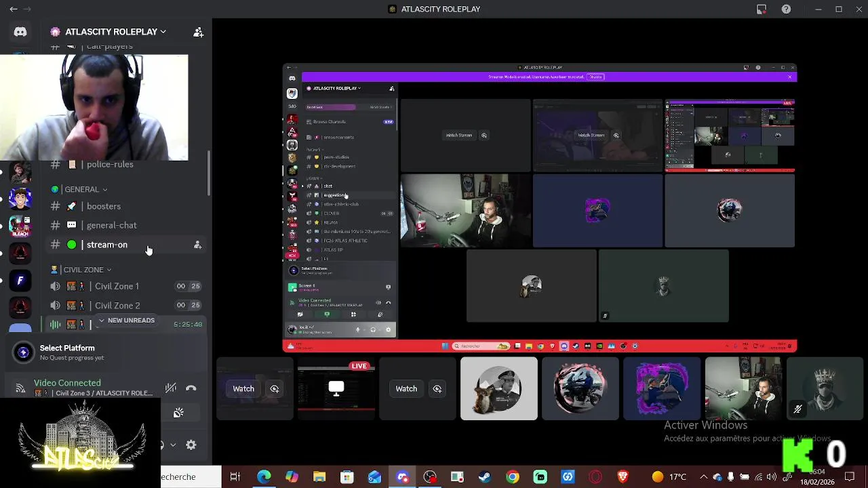Select the webcam participant tile with microphone
868x488 pixels.
tap(743, 388)
